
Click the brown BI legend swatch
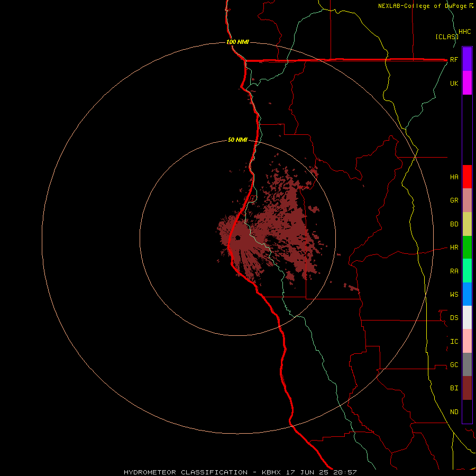click(x=467, y=388)
